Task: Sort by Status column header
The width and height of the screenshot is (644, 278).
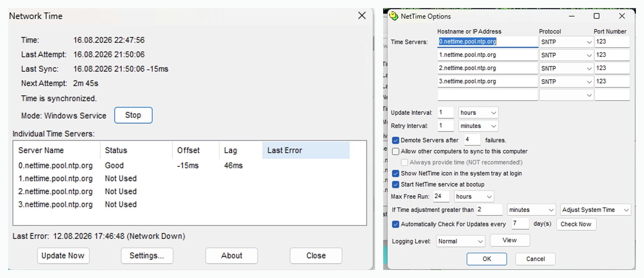Action: click(x=136, y=150)
